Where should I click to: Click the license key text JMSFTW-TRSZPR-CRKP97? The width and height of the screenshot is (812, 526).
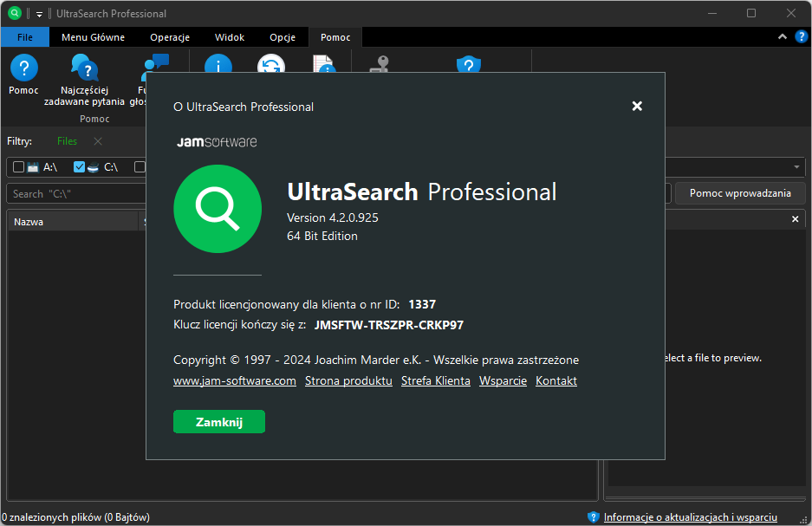[389, 325]
